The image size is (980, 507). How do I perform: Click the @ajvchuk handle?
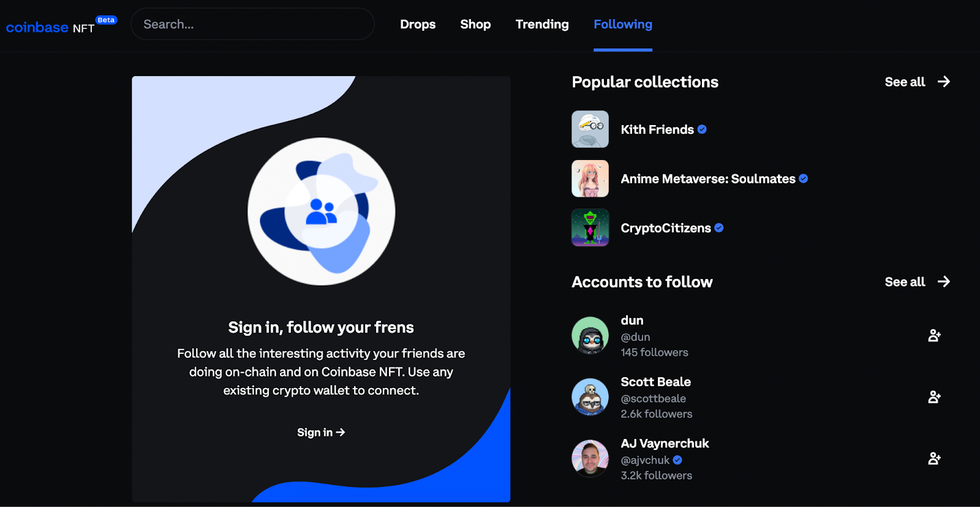tap(645, 460)
